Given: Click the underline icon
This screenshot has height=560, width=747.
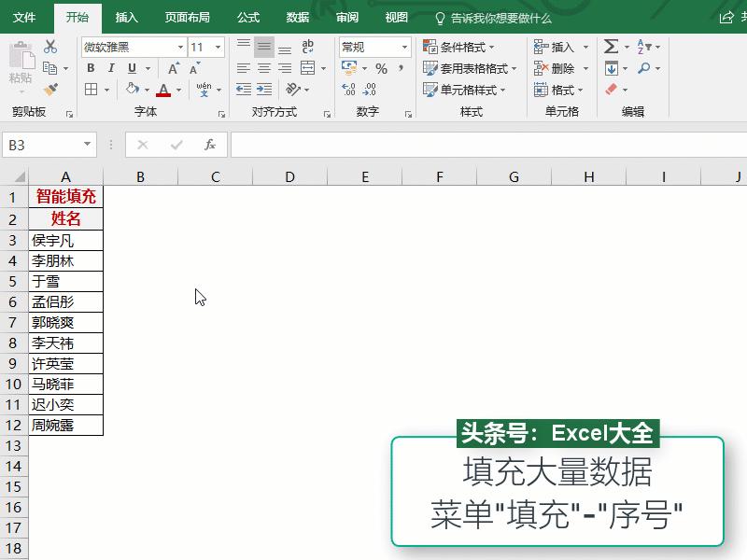Looking at the screenshot, I should coord(133,68).
